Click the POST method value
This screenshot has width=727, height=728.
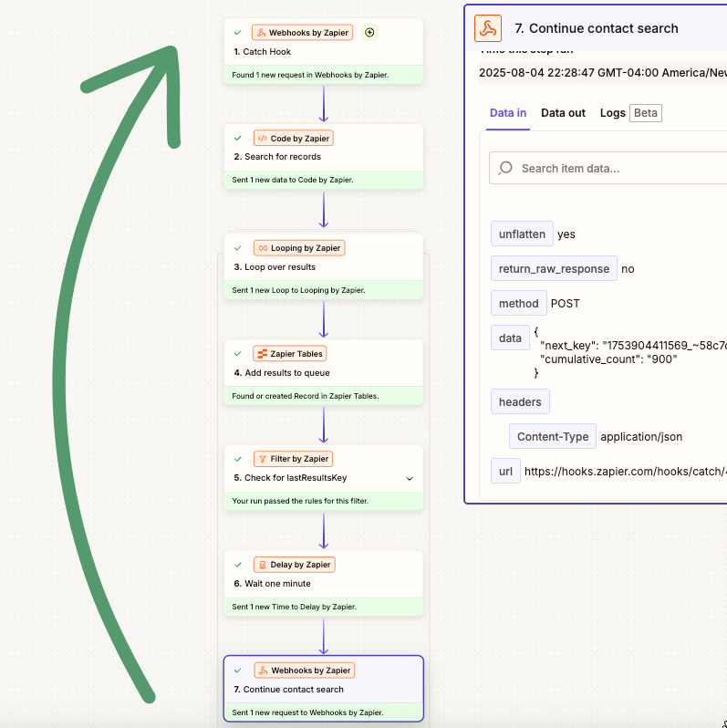(565, 304)
